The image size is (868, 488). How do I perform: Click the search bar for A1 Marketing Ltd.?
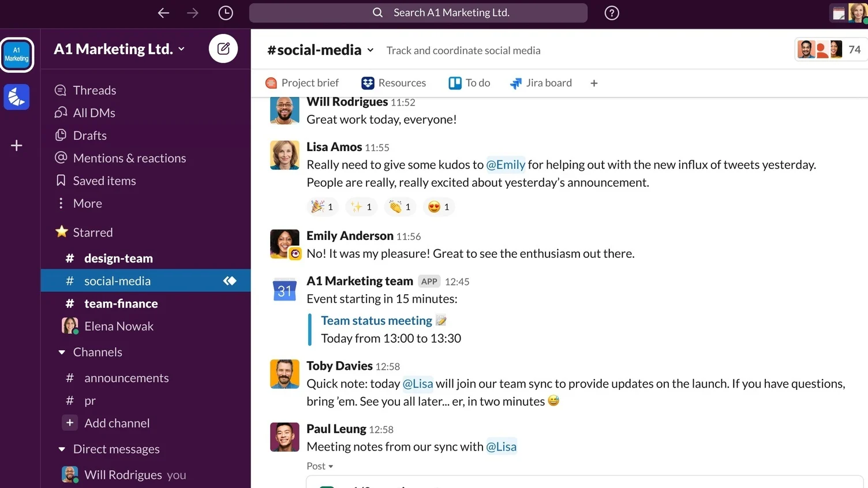click(x=418, y=12)
